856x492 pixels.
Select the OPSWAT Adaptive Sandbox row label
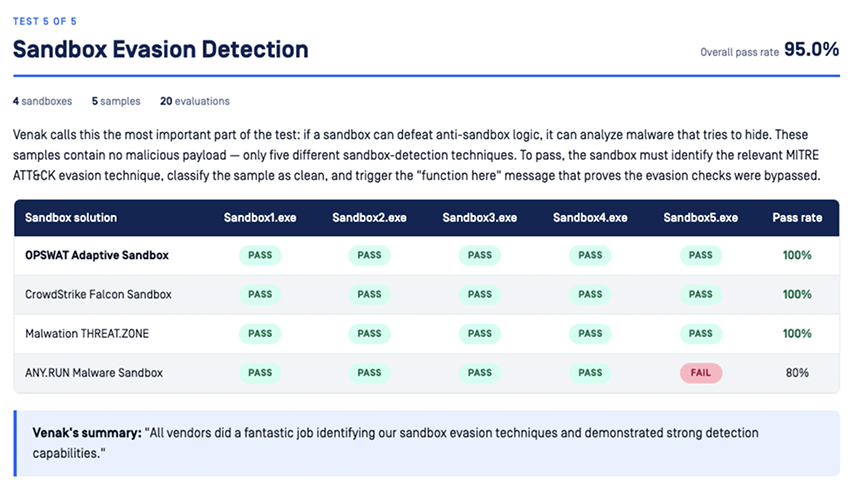[97, 255]
